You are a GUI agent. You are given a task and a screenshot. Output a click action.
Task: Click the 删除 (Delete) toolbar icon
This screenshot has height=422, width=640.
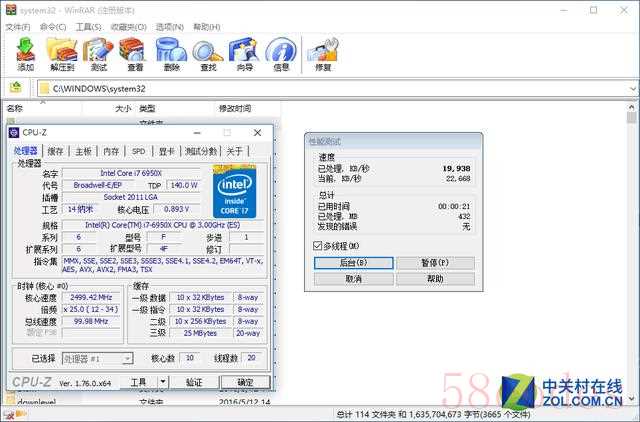[171, 53]
